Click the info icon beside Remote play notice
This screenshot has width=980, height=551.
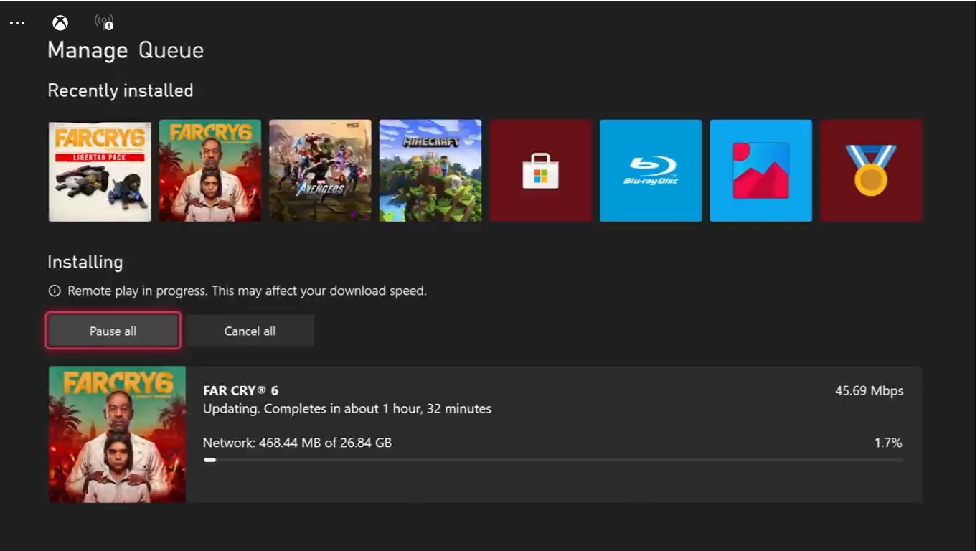tap(55, 291)
